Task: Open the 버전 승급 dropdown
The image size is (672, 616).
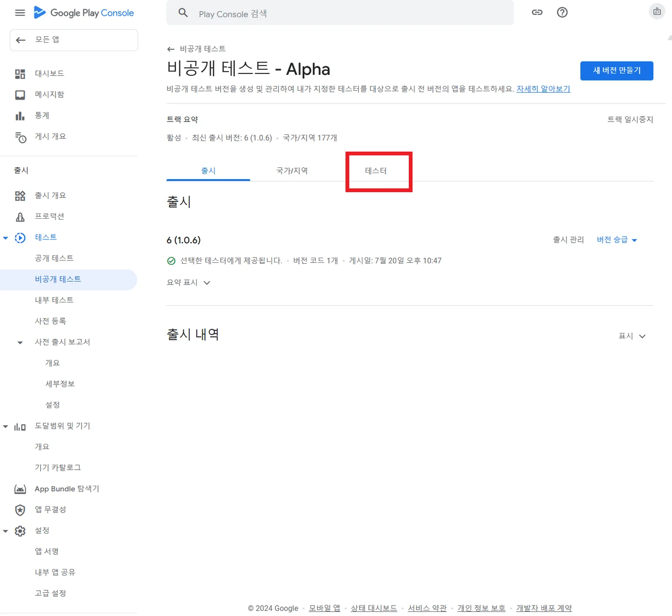Action: 617,240
